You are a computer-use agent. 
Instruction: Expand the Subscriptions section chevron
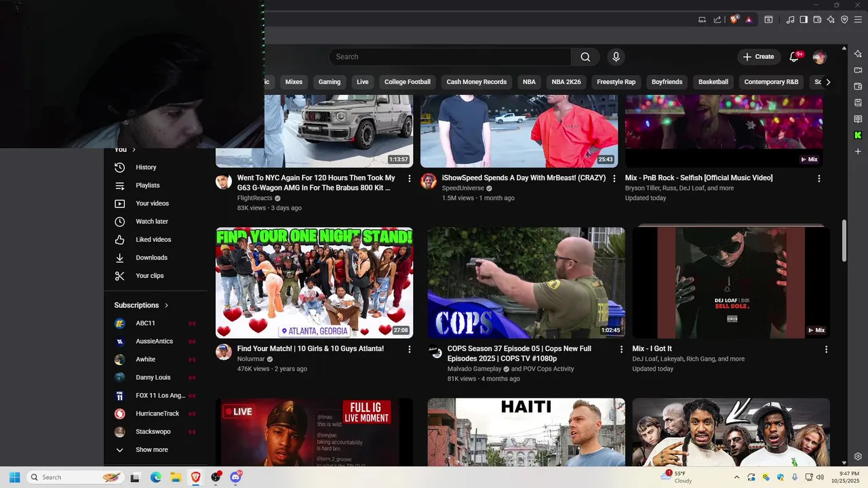[x=166, y=306]
